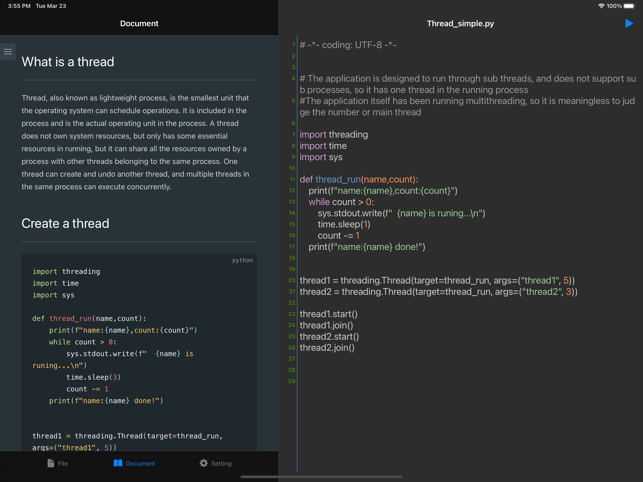Click line number 29 in the editor gutter

(292, 381)
